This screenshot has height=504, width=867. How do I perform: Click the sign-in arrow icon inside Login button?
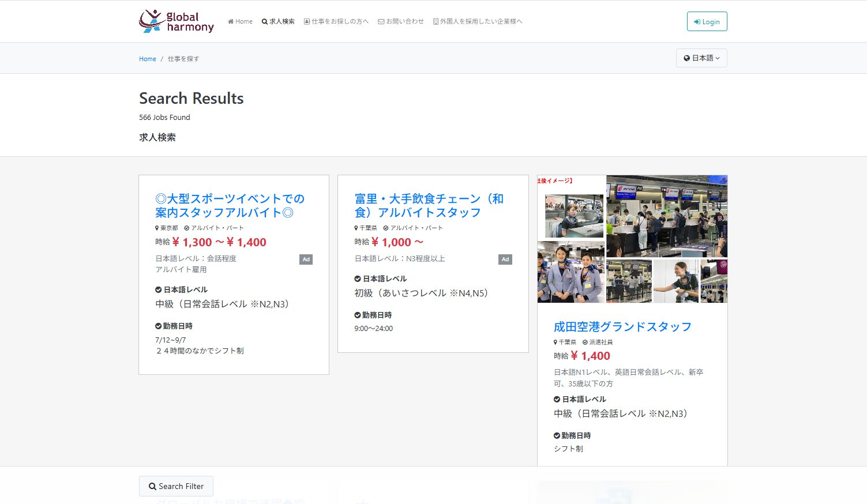coord(698,21)
